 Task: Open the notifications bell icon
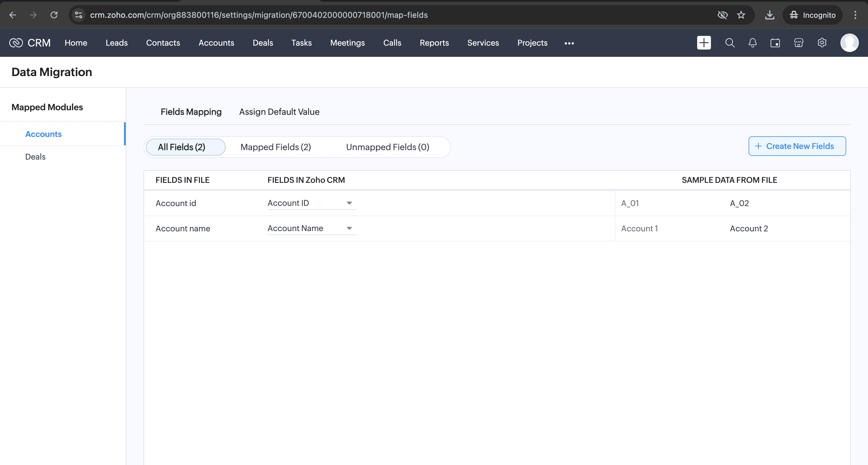pyautogui.click(x=752, y=43)
